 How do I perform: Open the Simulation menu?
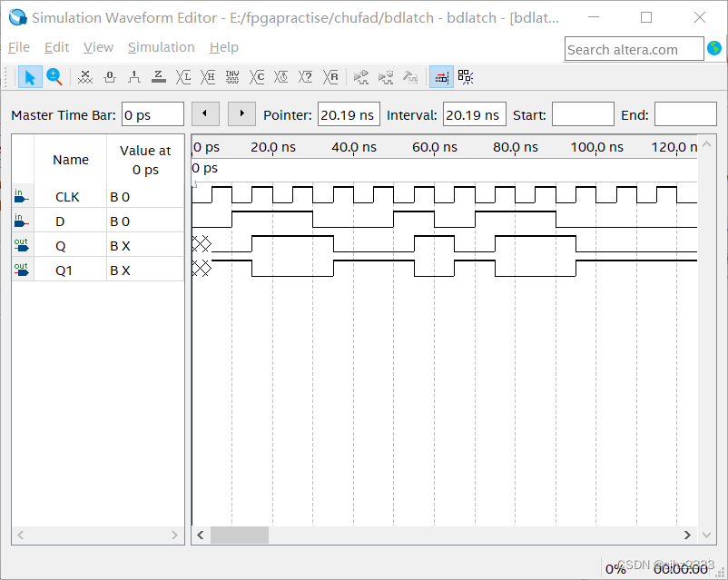tap(161, 47)
